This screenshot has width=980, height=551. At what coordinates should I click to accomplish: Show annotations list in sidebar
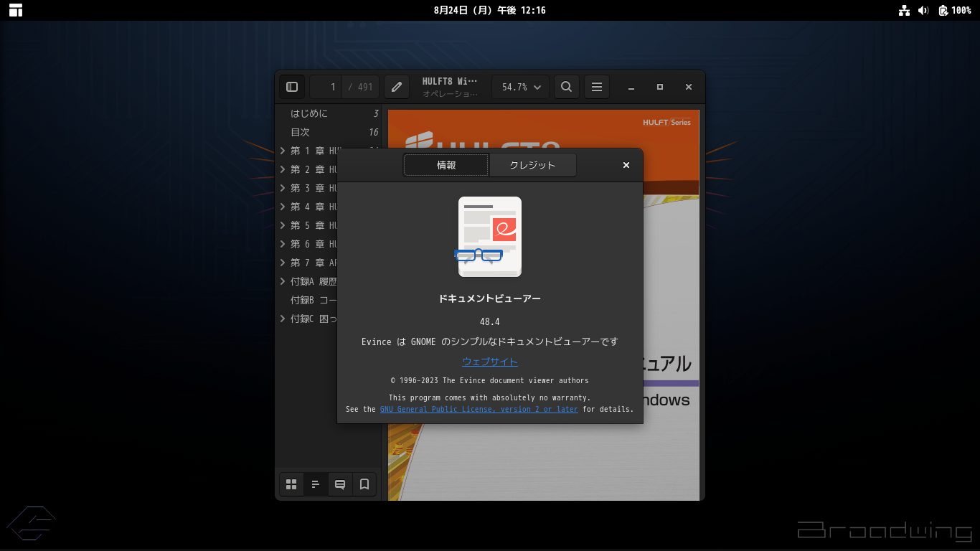click(x=340, y=484)
